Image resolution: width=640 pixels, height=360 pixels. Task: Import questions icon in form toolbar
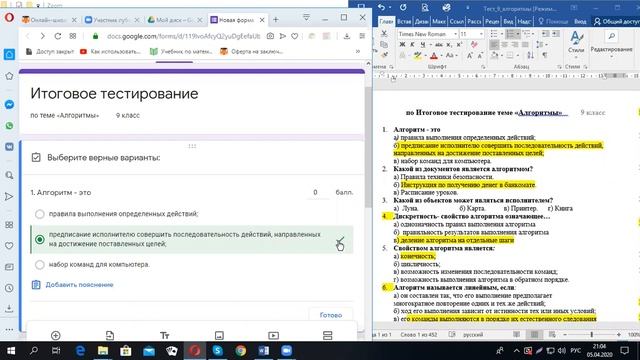point(110,336)
